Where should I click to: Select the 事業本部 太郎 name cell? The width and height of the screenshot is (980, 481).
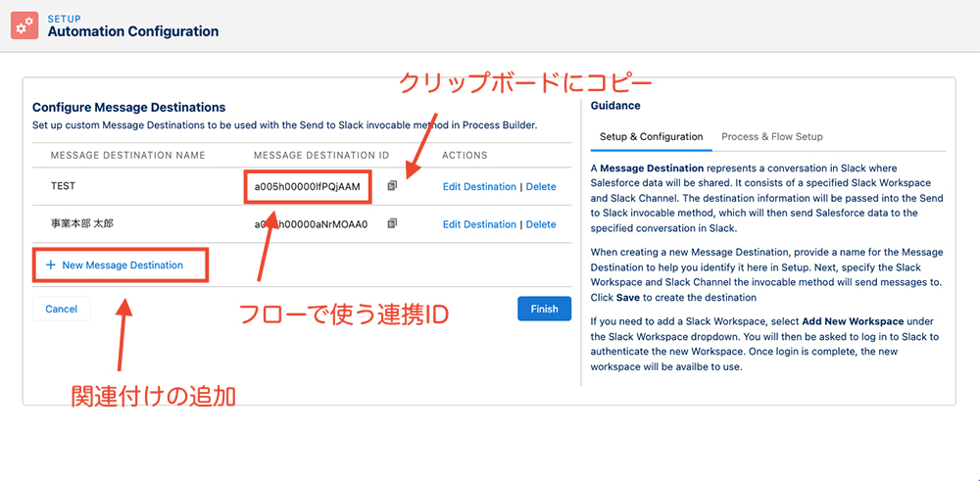point(82,223)
